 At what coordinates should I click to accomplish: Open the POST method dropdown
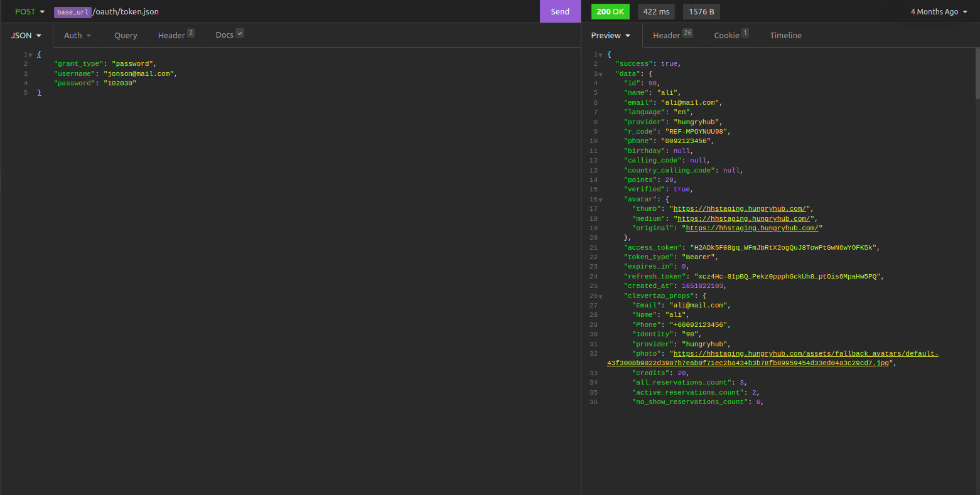click(x=30, y=11)
